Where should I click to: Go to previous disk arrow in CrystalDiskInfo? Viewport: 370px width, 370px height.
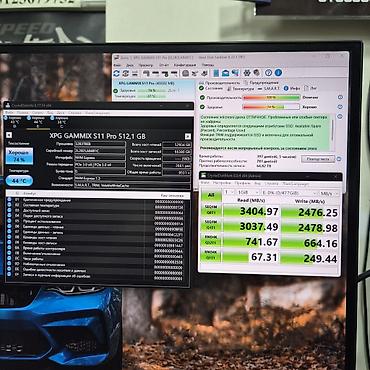pos(9,135)
